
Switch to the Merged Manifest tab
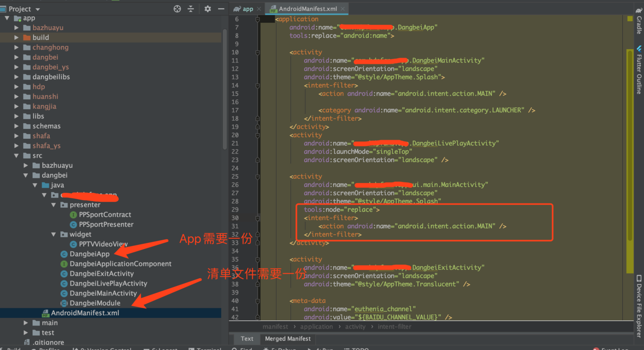(x=288, y=339)
